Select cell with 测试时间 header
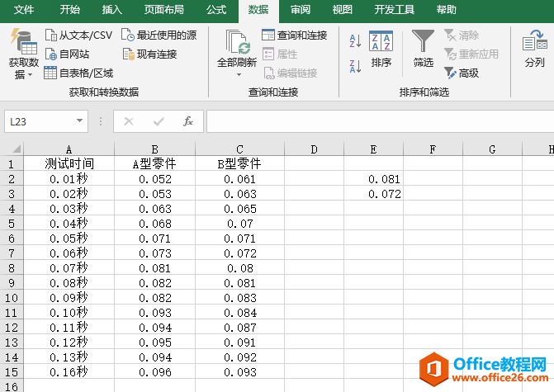 tap(69, 164)
